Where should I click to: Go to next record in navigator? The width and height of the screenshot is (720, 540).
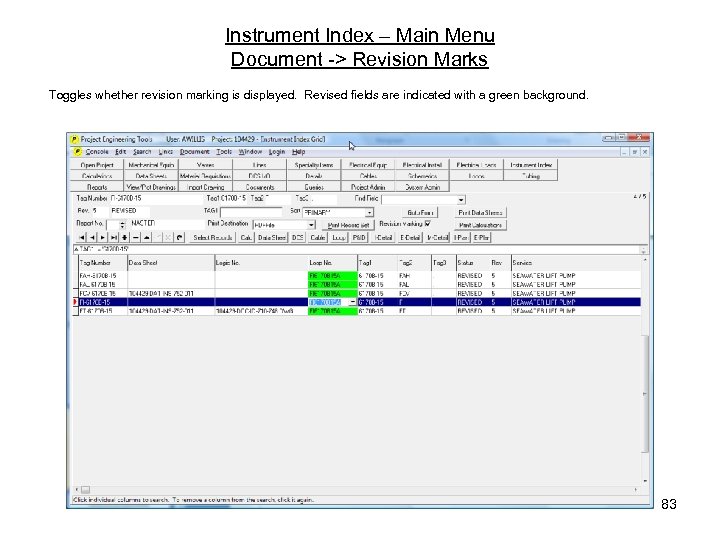pos(103,237)
